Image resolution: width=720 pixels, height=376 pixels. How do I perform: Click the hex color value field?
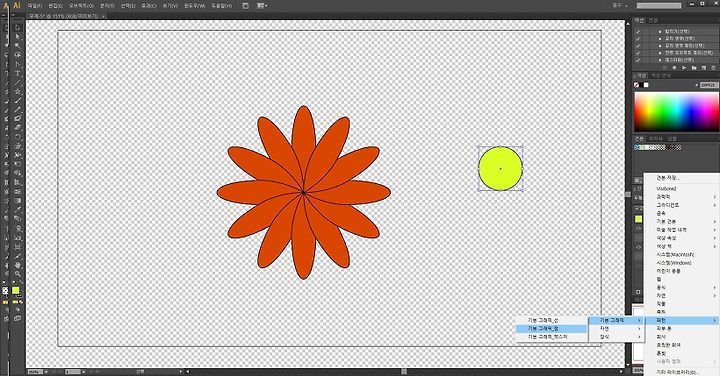(x=709, y=85)
